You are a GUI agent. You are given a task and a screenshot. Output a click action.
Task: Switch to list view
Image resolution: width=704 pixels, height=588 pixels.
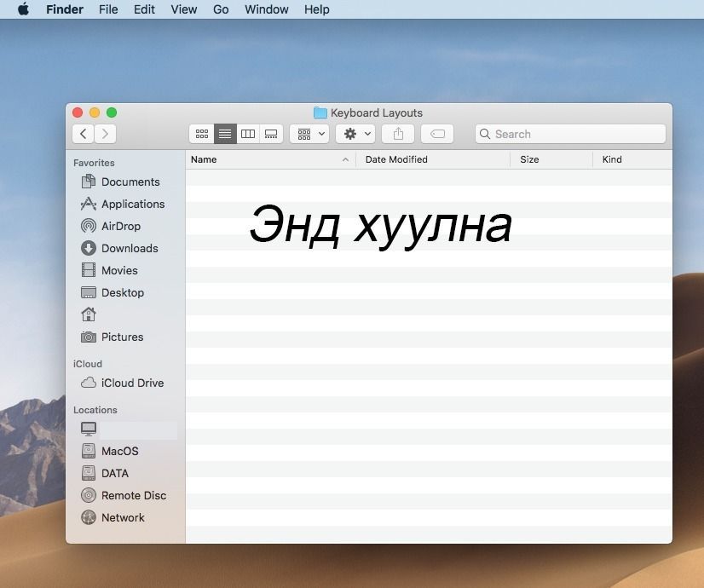(225, 134)
